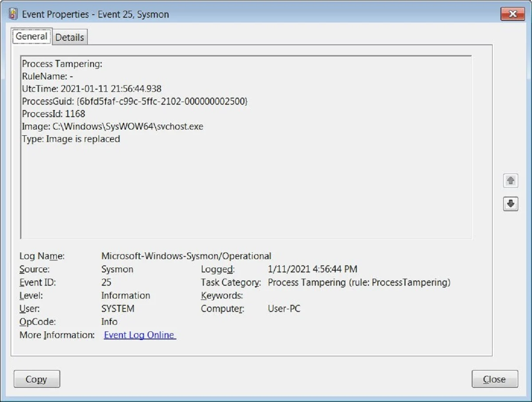Viewport: 532px width, 402px height.
Task: Click the Copy button
Action: (37, 379)
